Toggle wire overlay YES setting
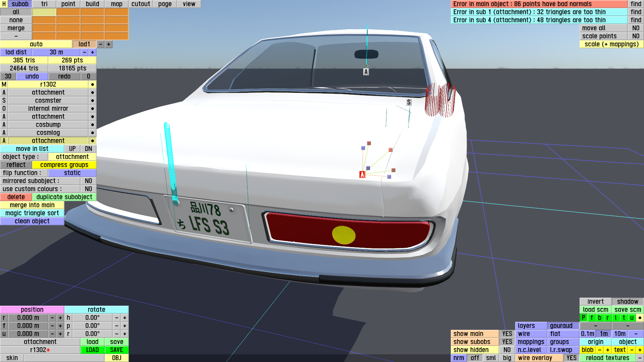Image resolution: width=644 pixels, height=362 pixels. tap(571, 358)
